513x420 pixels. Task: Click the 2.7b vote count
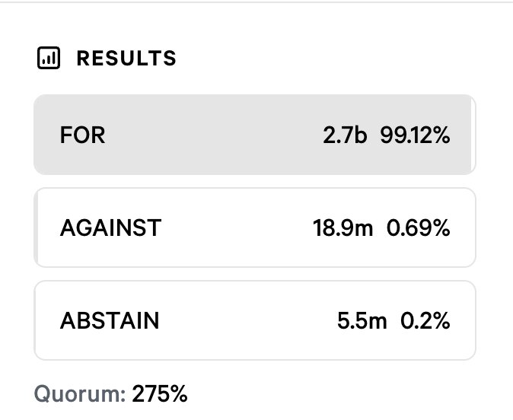[346, 135]
